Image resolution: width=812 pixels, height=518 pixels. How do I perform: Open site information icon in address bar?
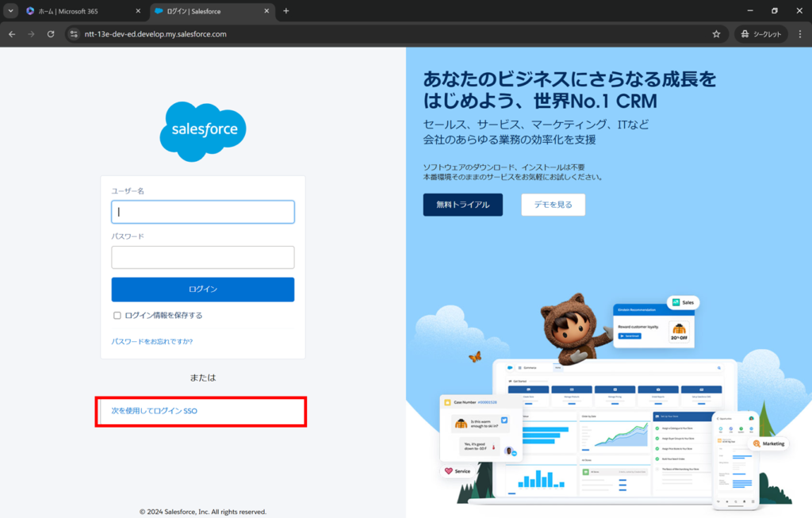point(74,34)
